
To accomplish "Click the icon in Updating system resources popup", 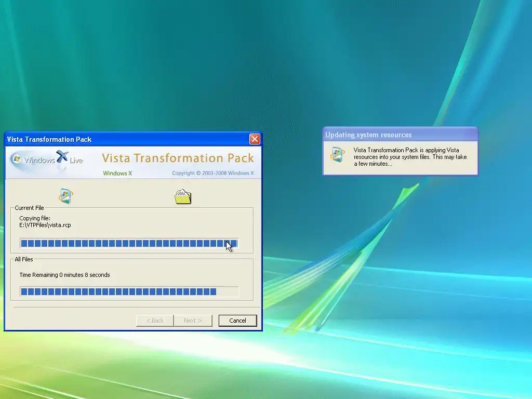I will pos(337,154).
